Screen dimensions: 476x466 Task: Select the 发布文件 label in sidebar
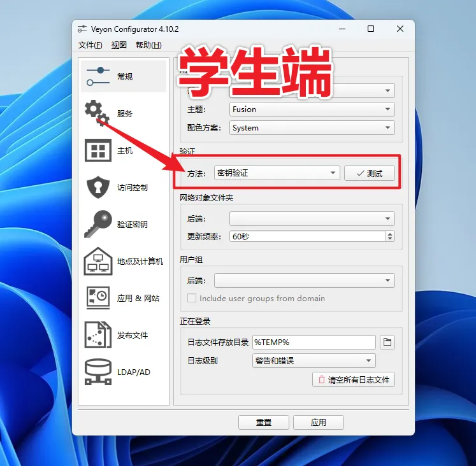133,335
